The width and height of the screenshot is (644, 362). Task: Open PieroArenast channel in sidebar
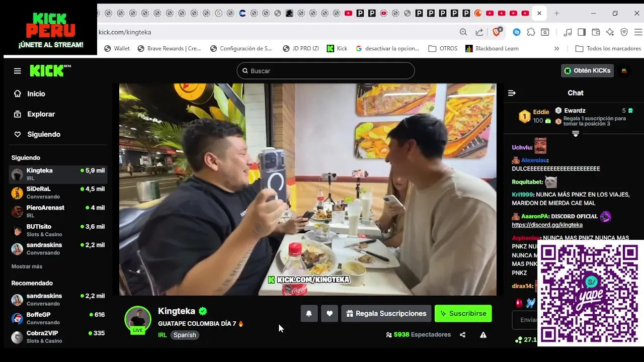pyautogui.click(x=58, y=211)
